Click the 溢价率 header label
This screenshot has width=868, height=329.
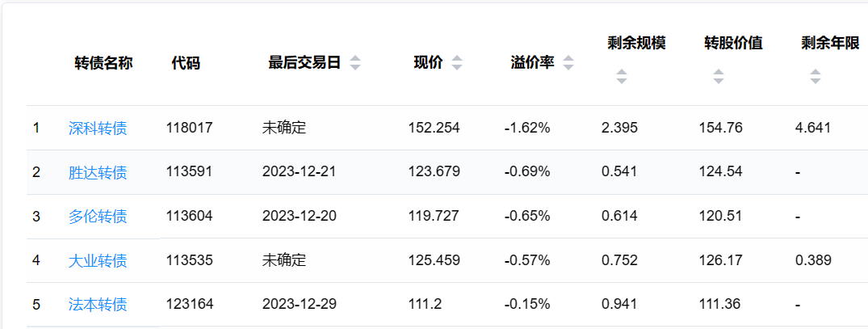point(532,63)
